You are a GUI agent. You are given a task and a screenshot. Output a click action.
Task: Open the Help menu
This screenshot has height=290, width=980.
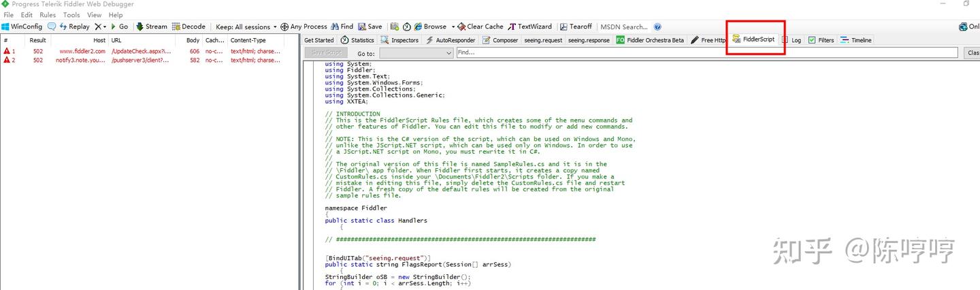click(116, 14)
